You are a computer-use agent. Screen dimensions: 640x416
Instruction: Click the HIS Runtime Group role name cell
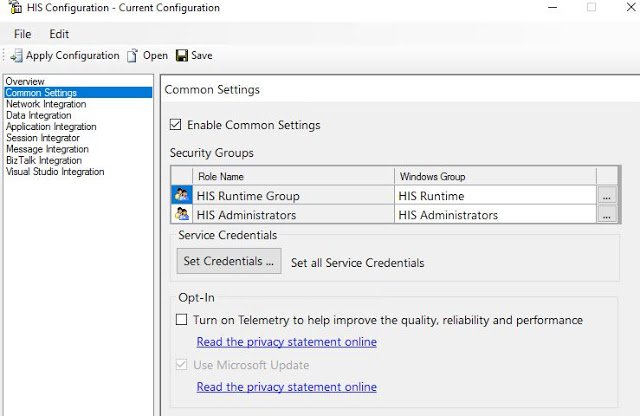(293, 196)
